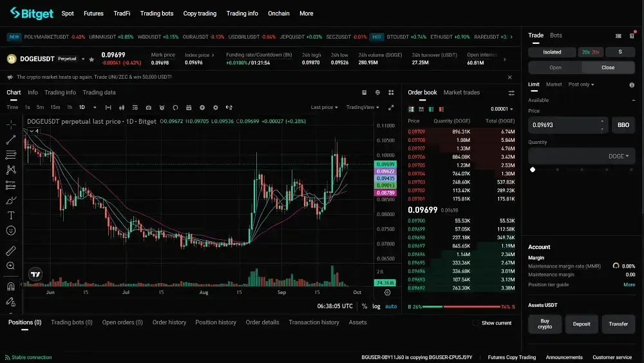Select the Text annotation tool
This screenshot has width=644, height=363.
pyautogui.click(x=11, y=215)
